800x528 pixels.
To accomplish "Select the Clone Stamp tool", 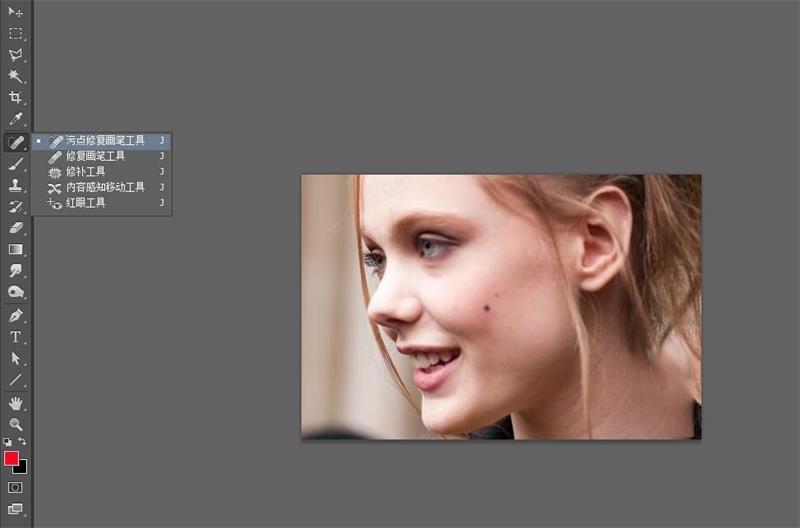I will point(15,185).
